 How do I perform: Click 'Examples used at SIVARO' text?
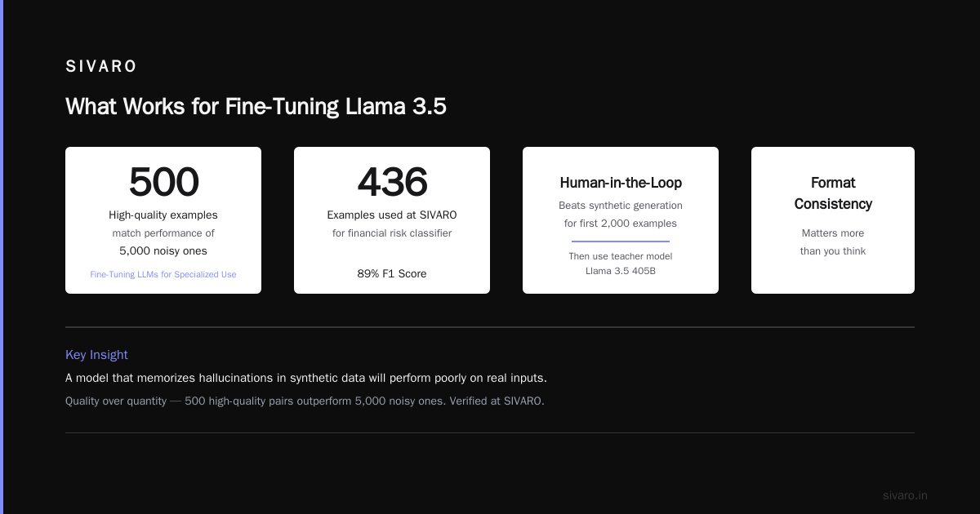point(392,215)
